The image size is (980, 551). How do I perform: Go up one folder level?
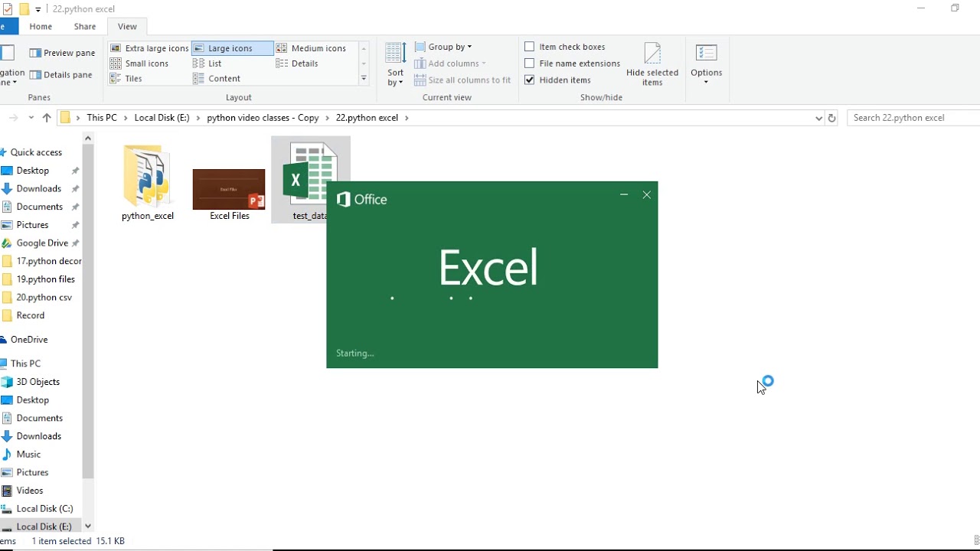pos(47,118)
